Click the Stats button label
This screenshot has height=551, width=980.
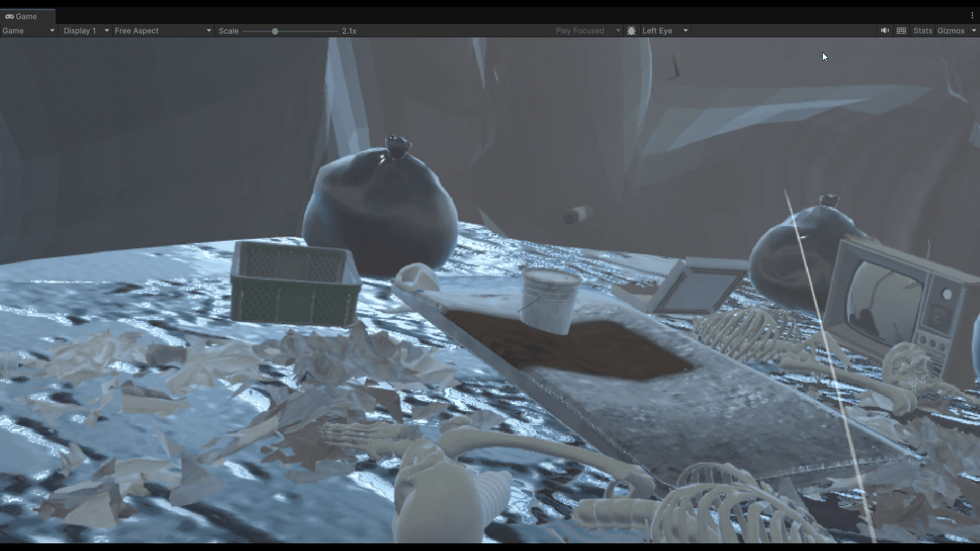pos(922,31)
